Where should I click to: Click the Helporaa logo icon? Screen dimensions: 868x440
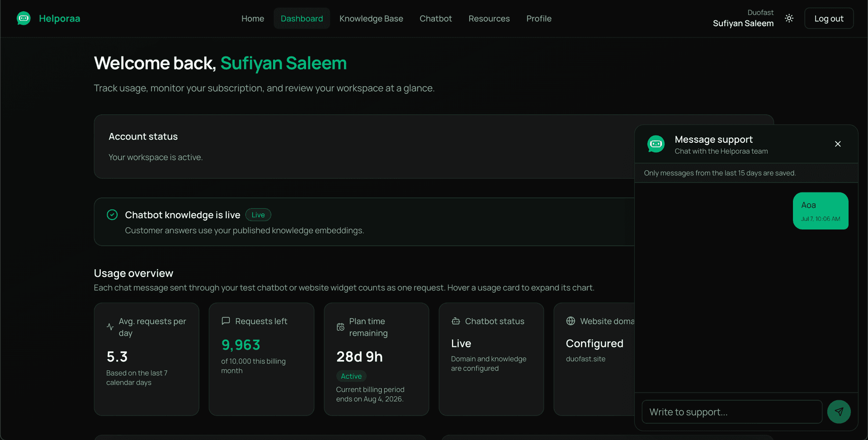24,19
